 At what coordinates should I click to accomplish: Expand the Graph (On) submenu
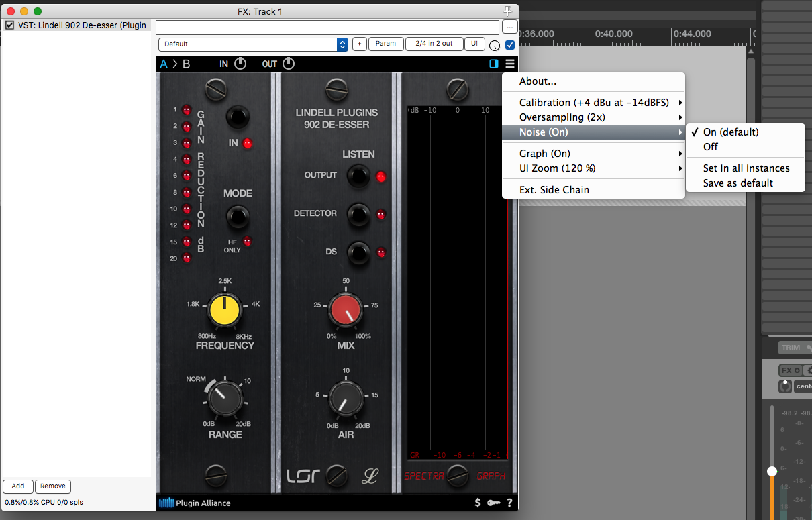coord(593,154)
